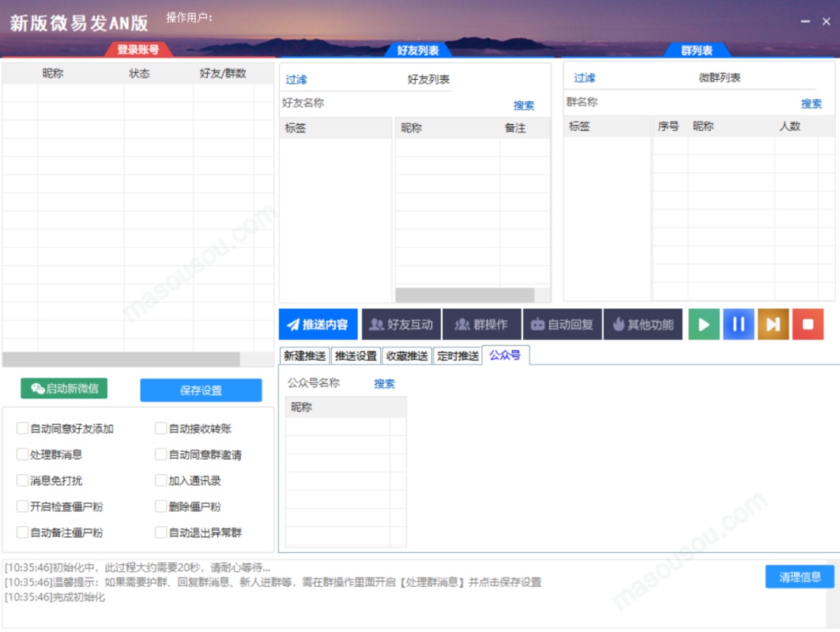Image resolution: width=840 pixels, height=632 pixels.
Task: Click 搜索 next to 好友名称
Action: tap(523, 105)
